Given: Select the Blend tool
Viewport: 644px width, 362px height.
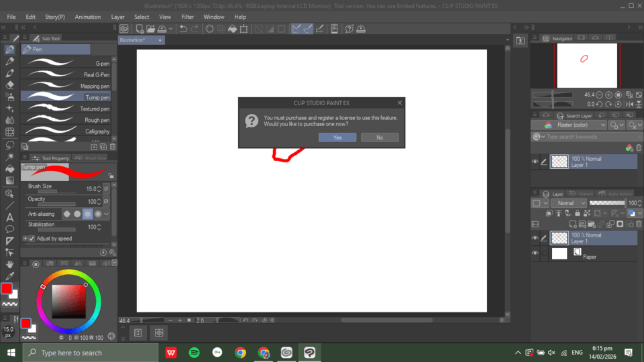Looking at the screenshot, I should (10, 120).
